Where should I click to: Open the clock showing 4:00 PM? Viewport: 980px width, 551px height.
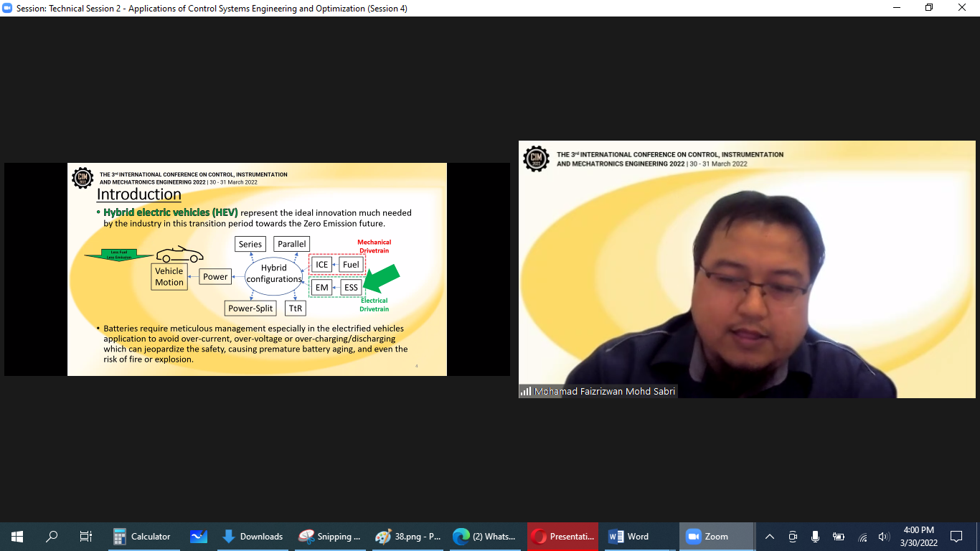(918, 536)
